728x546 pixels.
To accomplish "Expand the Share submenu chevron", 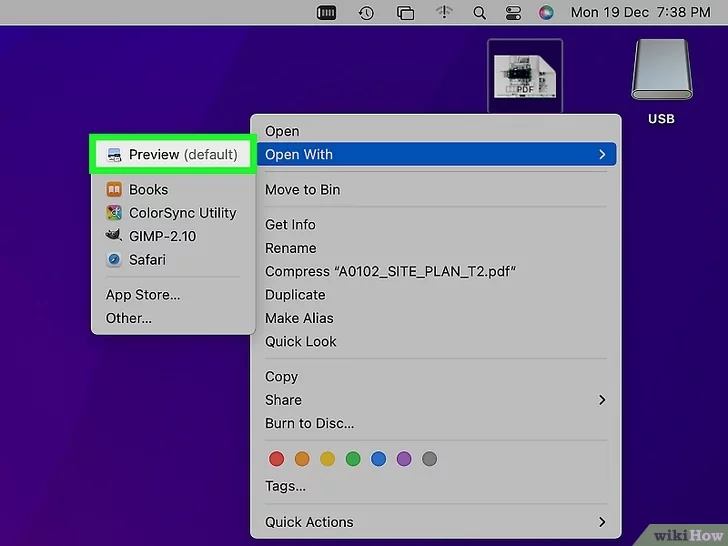I will (x=602, y=400).
